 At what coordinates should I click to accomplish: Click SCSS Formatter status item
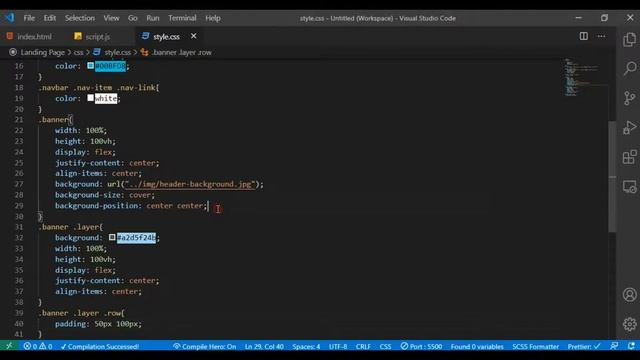pyautogui.click(x=536, y=346)
